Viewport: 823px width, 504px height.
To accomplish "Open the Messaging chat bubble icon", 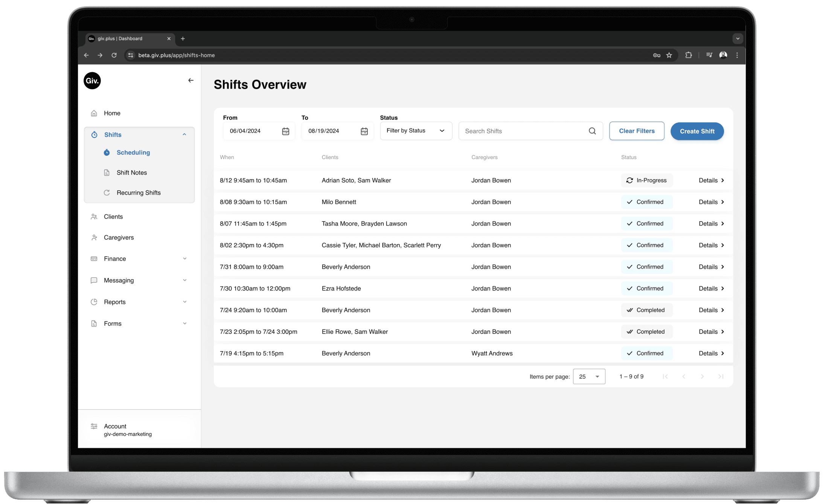I will point(94,280).
